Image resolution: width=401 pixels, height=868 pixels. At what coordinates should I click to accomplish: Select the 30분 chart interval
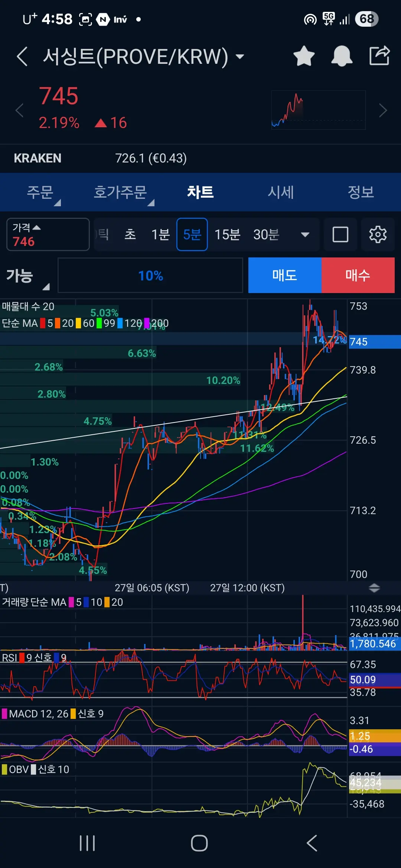(266, 234)
